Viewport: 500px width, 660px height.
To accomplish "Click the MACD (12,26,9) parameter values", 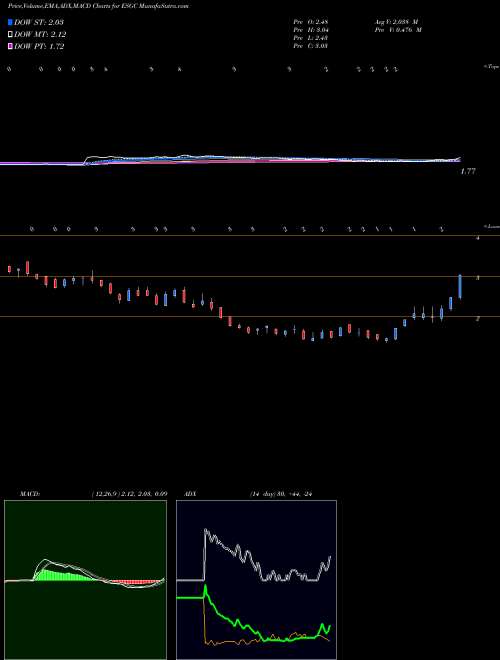I will coord(130,494).
